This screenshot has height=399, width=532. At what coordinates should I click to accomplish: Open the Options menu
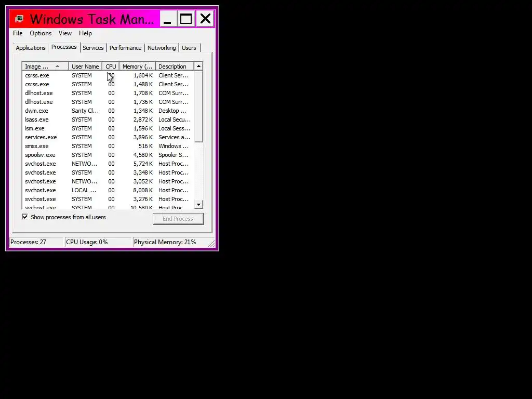[41, 33]
